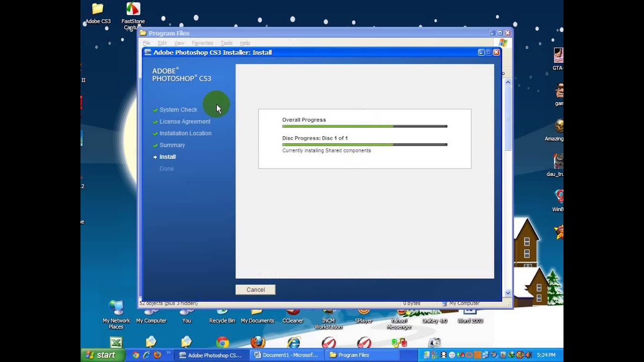This screenshot has width=644, height=362.
Task: Open the Amazing desktop shortcut
Action: pyautogui.click(x=555, y=130)
